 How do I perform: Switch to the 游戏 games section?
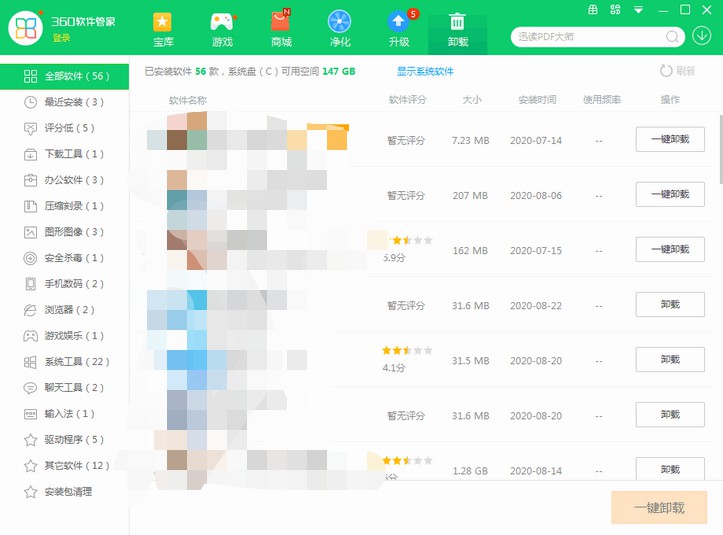click(x=222, y=29)
